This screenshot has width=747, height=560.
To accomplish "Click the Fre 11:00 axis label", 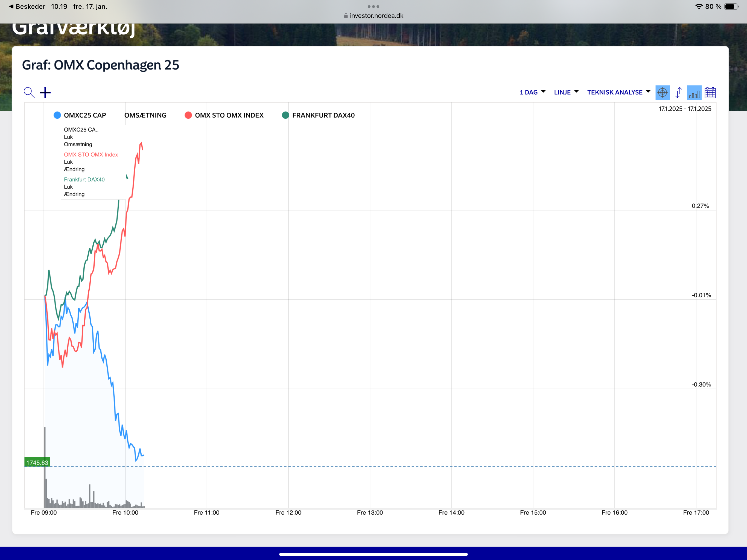I will click(x=207, y=512).
